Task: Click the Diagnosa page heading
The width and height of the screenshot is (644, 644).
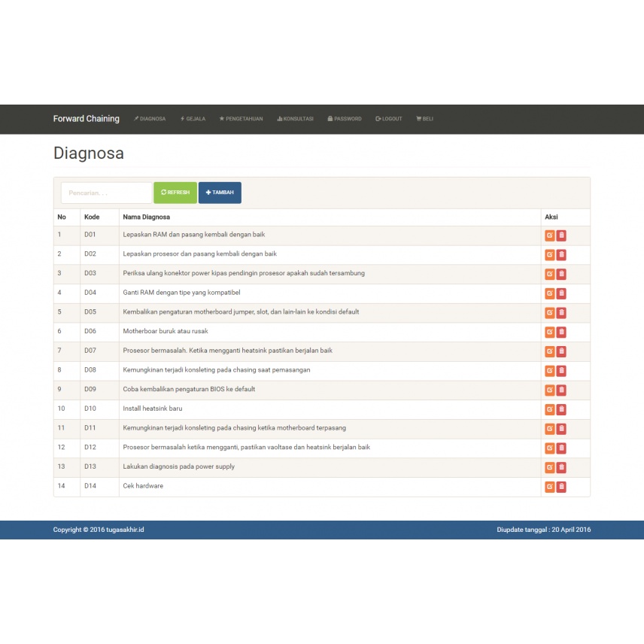Action: [x=89, y=153]
